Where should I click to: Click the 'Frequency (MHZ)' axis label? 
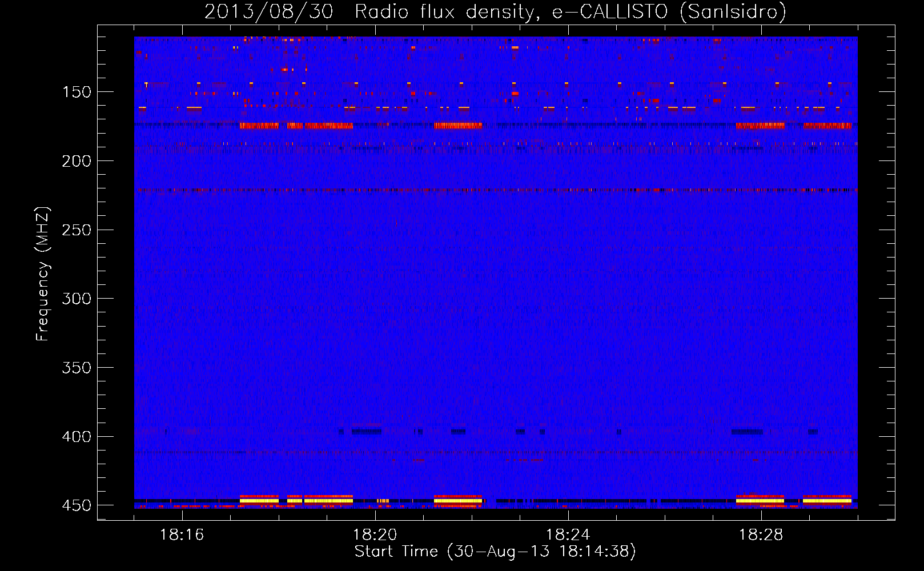coord(43,274)
